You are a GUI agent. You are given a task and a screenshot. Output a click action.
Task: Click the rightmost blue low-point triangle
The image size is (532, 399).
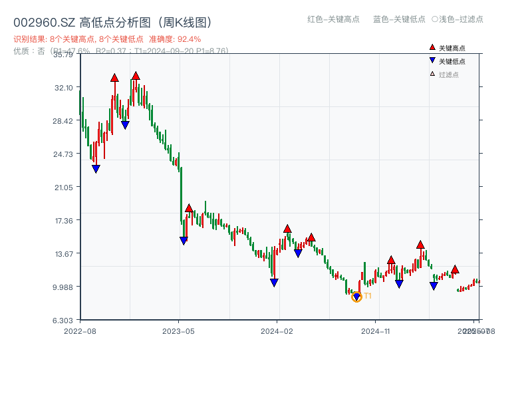tap(434, 286)
